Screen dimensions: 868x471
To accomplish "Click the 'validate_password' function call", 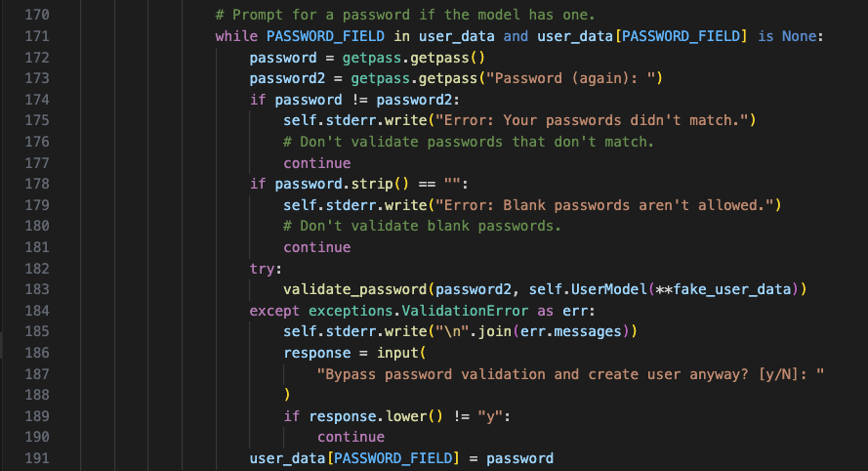I will click(354, 289).
